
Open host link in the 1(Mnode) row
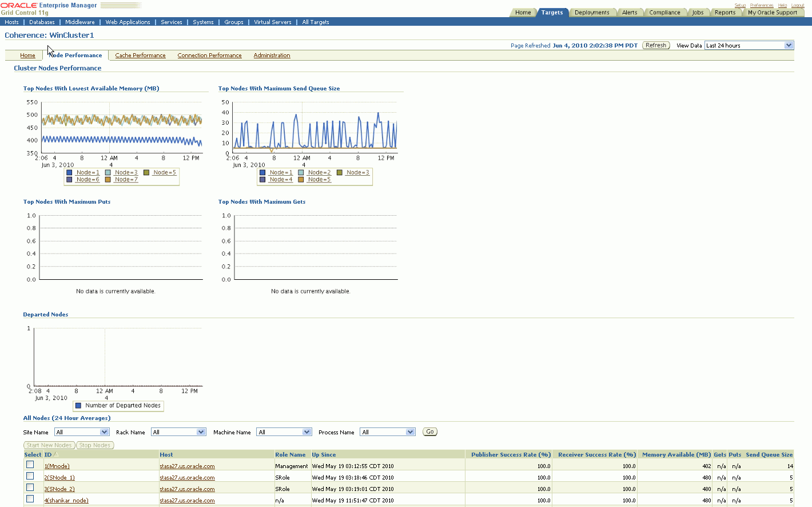(x=187, y=466)
